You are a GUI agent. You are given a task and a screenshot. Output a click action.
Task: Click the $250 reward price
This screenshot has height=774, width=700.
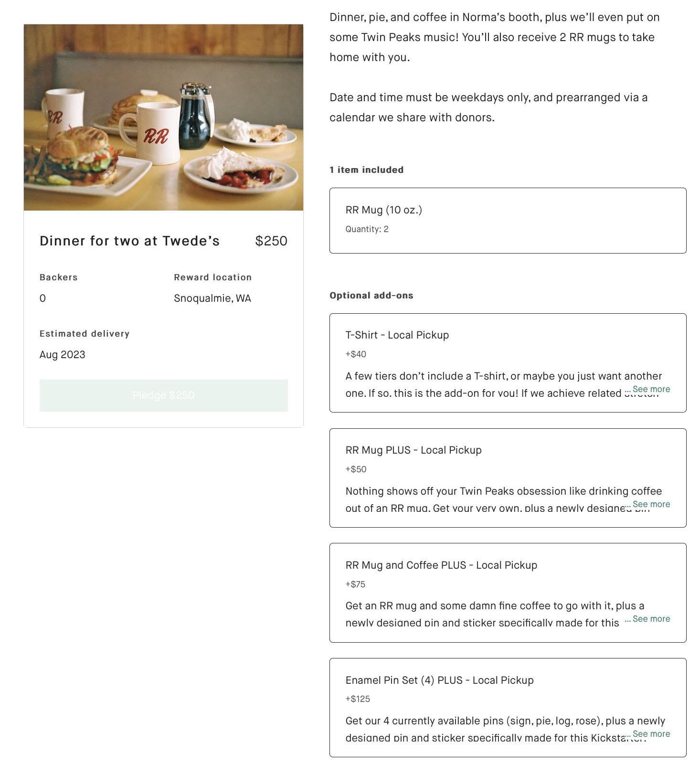[271, 241]
